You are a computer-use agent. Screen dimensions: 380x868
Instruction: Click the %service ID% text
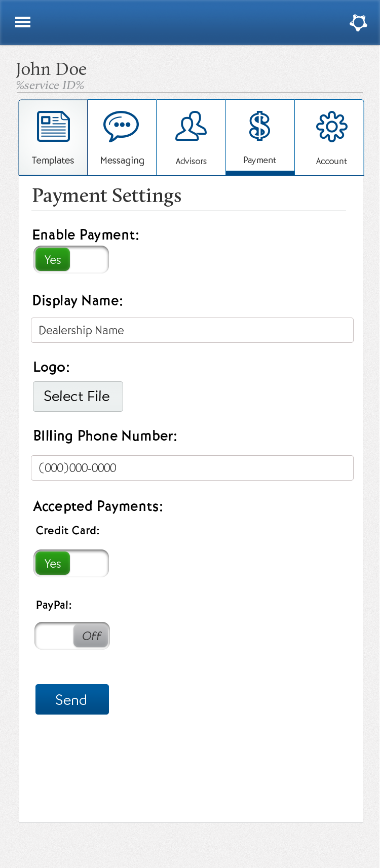tap(50, 86)
